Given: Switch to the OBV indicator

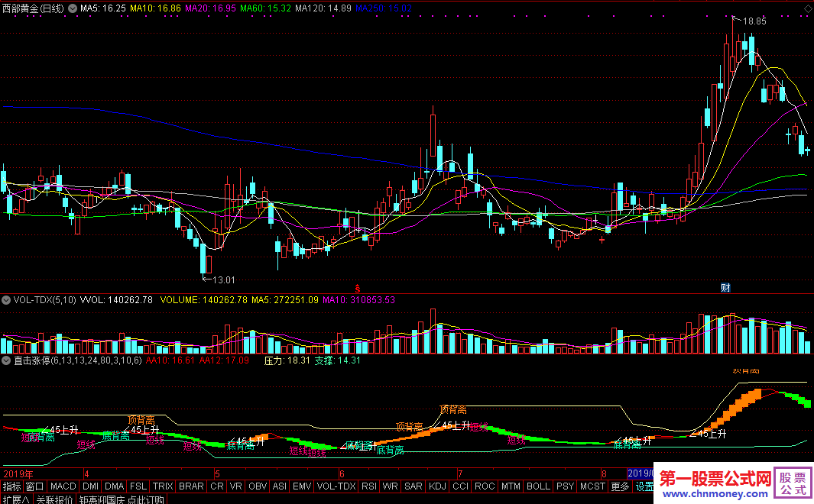Looking at the screenshot, I should coord(258,486).
